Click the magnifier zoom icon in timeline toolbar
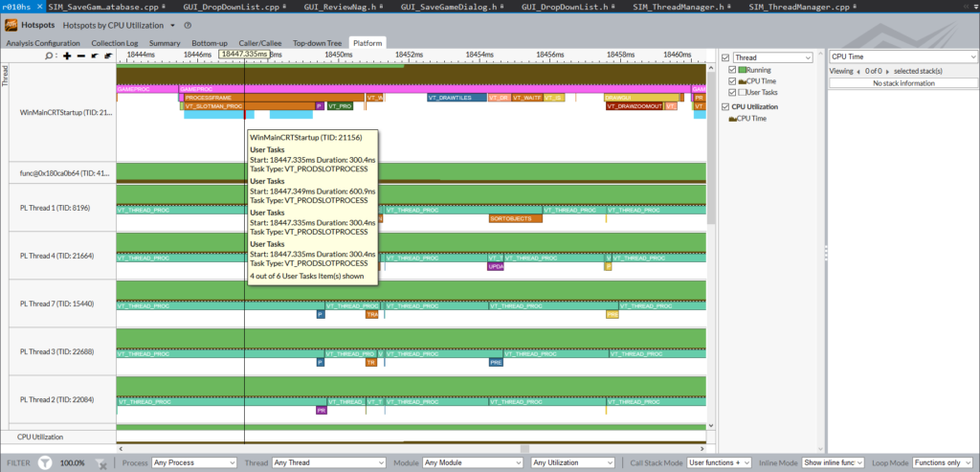The image size is (980, 472). coord(49,55)
